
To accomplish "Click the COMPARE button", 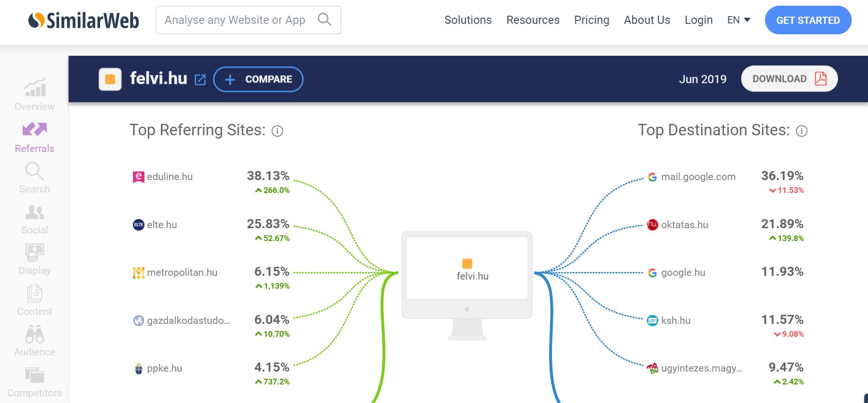I will [258, 79].
